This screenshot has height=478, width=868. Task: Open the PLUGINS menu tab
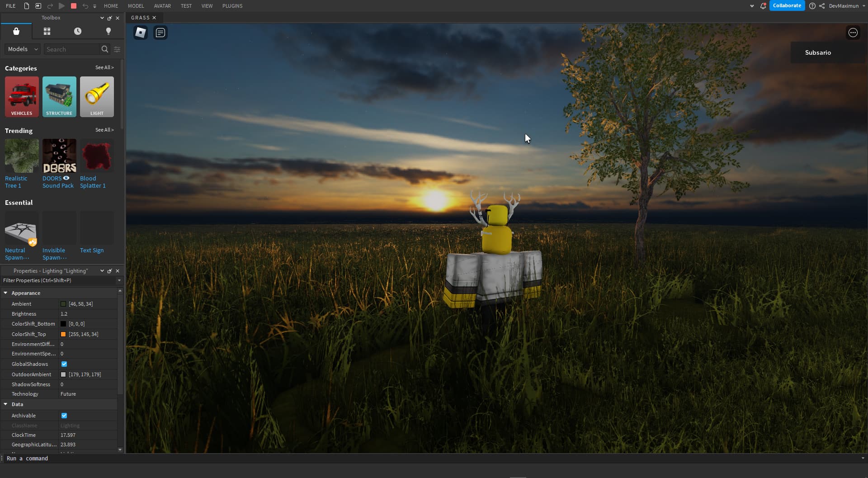click(x=232, y=6)
